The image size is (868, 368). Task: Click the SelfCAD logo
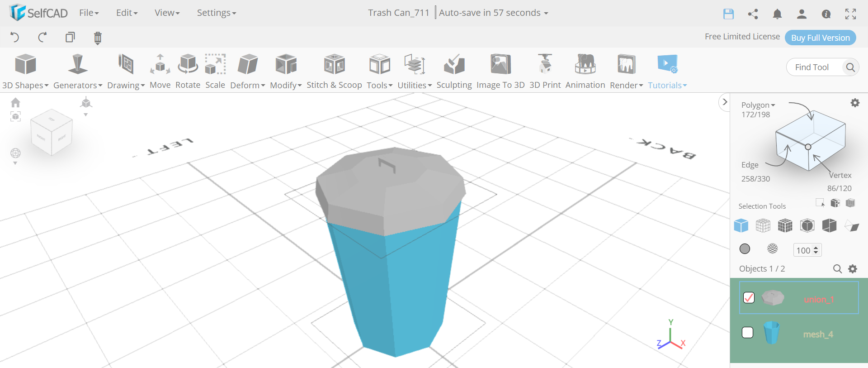38,13
